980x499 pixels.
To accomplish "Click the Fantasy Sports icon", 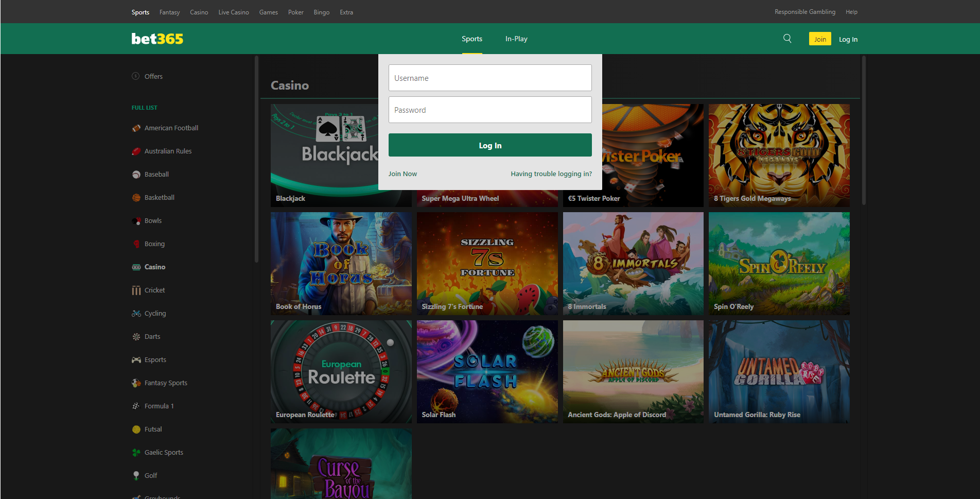I will pyautogui.click(x=136, y=383).
